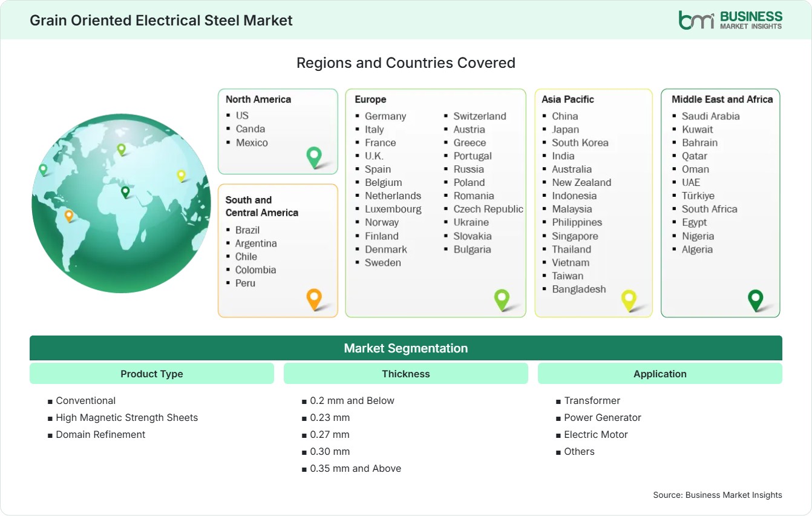
Task: Click the yellow pin in Asia Pacific card
Action: tap(629, 300)
